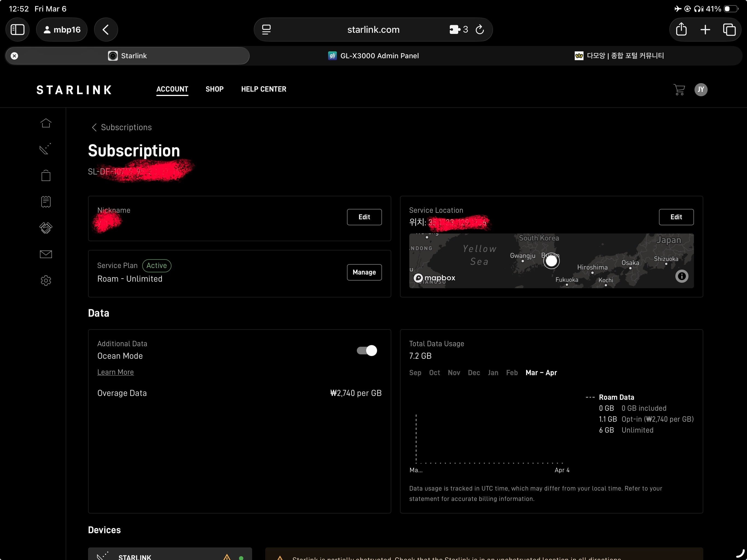Click the starlink.com address bar

pyautogui.click(x=373, y=30)
